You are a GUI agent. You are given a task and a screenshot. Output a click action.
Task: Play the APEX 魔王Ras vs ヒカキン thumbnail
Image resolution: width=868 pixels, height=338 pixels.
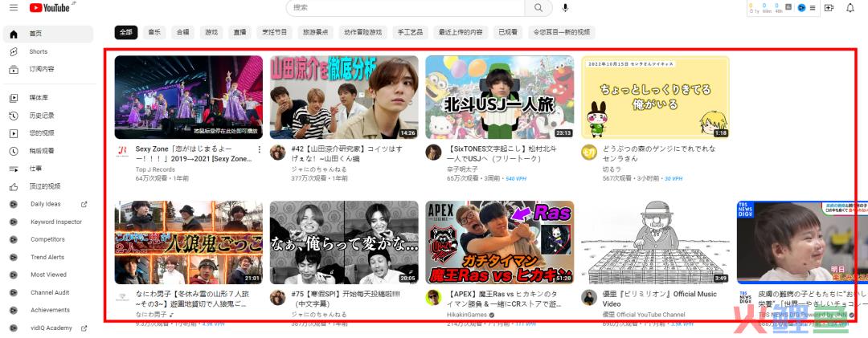point(499,242)
